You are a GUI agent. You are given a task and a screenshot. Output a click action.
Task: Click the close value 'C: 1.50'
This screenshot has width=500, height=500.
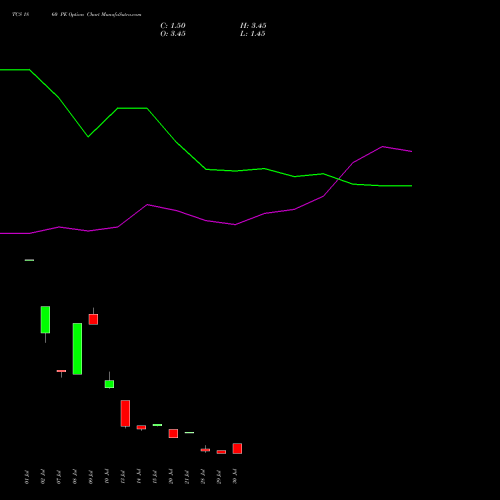pos(173,26)
